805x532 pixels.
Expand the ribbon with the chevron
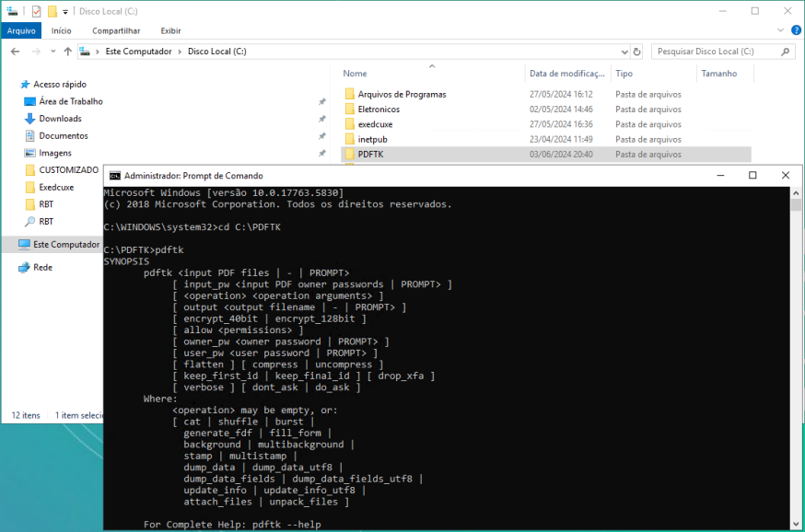(779, 30)
